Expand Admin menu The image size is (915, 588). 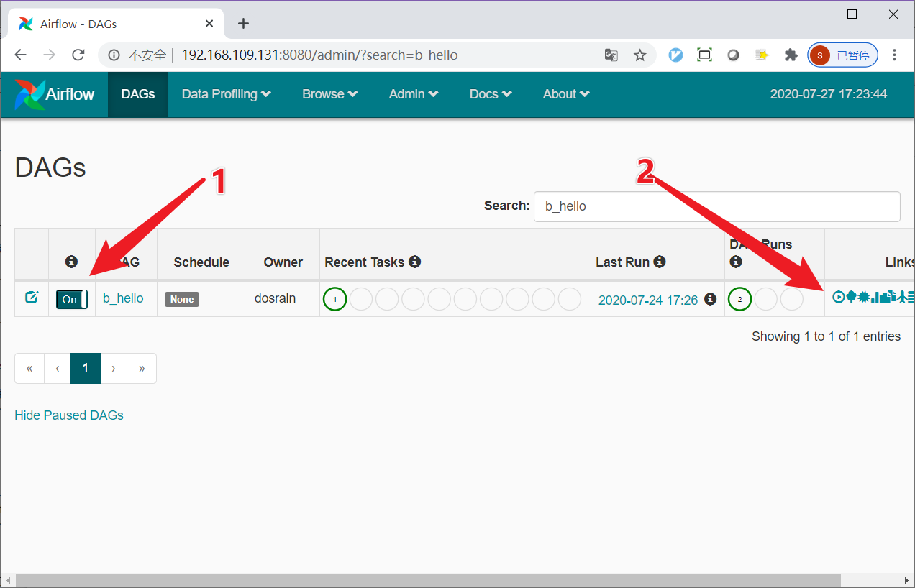(x=414, y=94)
